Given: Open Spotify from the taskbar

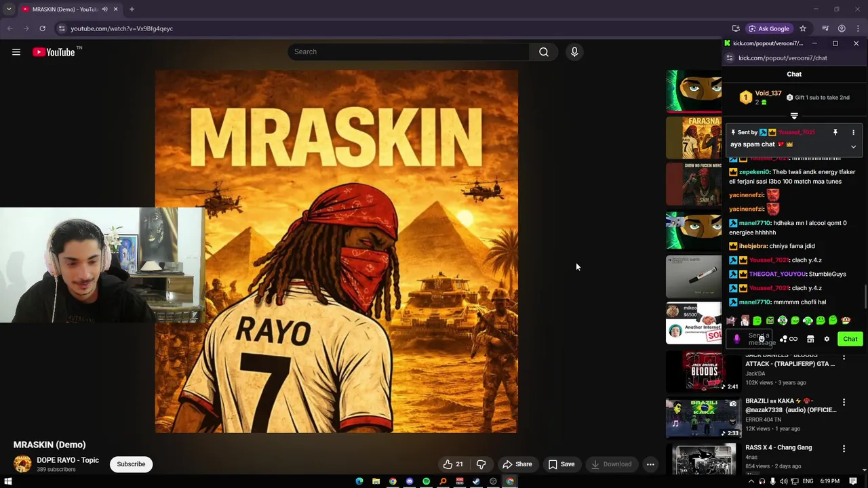Looking at the screenshot, I should click(x=426, y=481).
